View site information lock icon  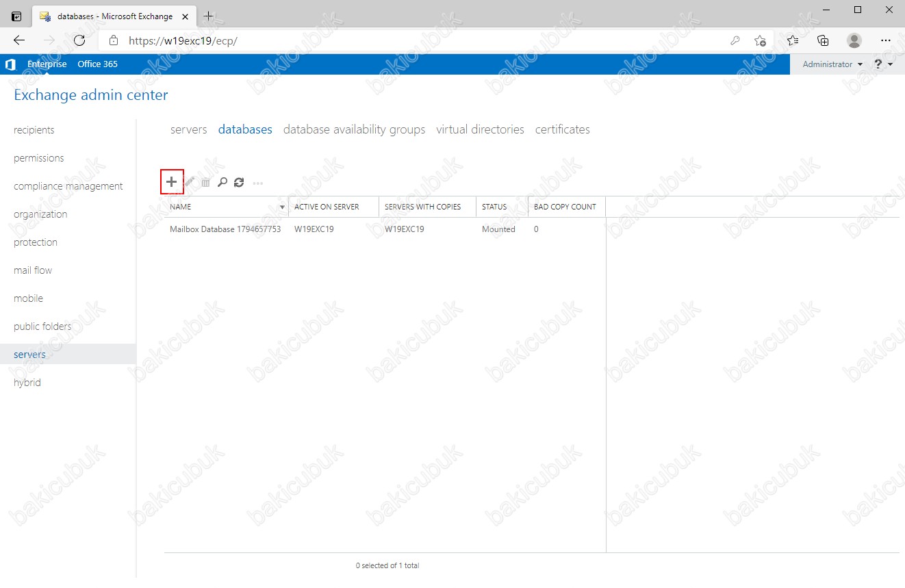click(114, 40)
